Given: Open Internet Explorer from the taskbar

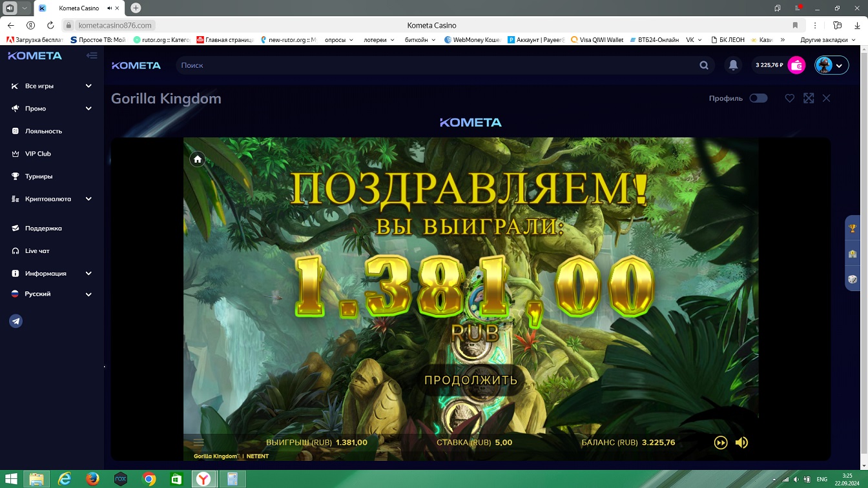Looking at the screenshot, I should (x=65, y=479).
